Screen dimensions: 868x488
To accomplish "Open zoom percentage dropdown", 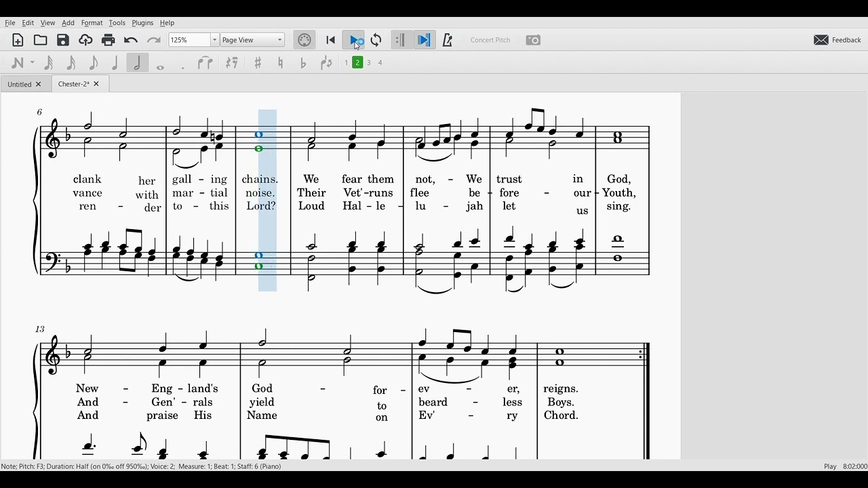I will pyautogui.click(x=214, y=40).
